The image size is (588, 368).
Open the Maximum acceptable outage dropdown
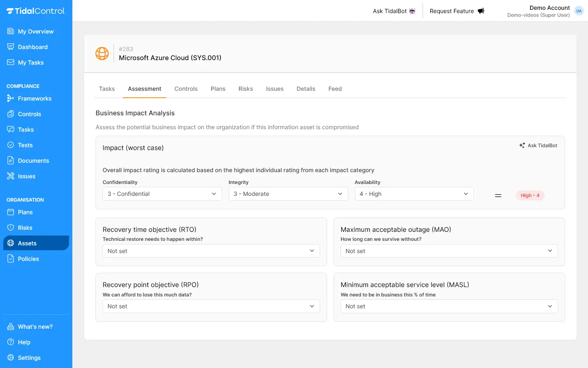click(x=449, y=251)
